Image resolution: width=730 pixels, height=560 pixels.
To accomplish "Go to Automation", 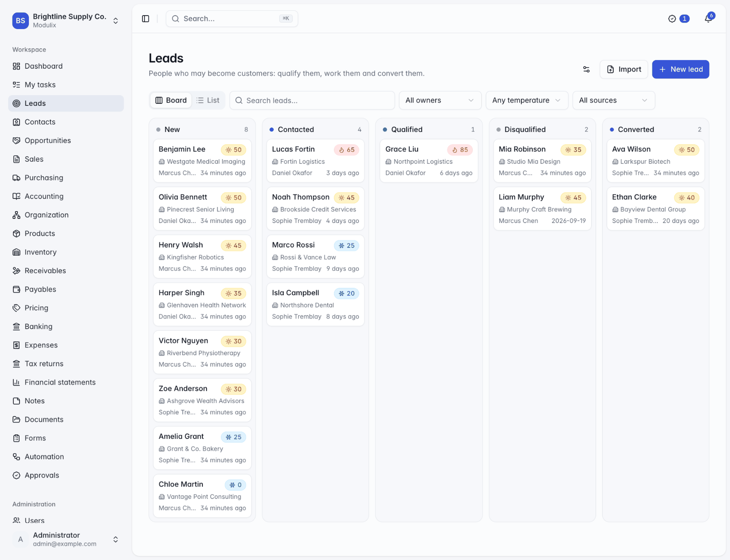I will click(x=66, y=457).
